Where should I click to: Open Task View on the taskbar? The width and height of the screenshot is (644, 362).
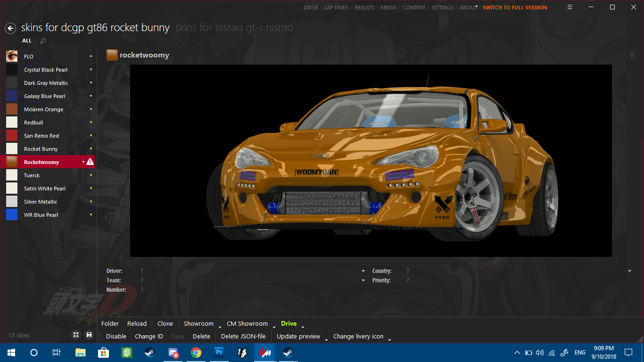56,352
